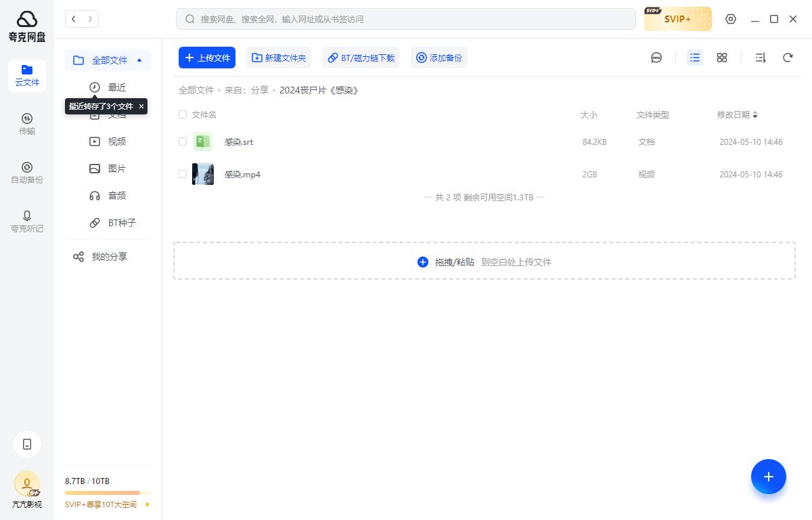Open settings via the gear icon
This screenshot has height=520, width=812.
coord(731,19)
